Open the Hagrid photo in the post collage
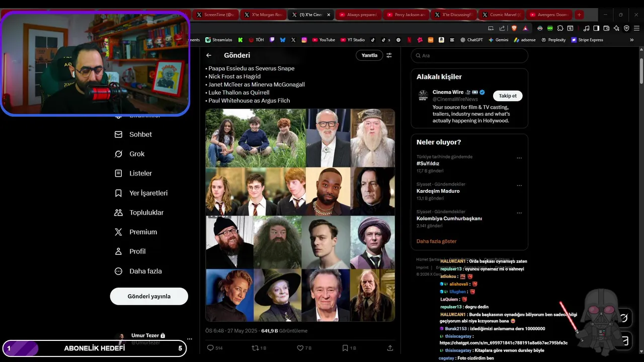The width and height of the screenshot is (644, 362). tap(277, 242)
